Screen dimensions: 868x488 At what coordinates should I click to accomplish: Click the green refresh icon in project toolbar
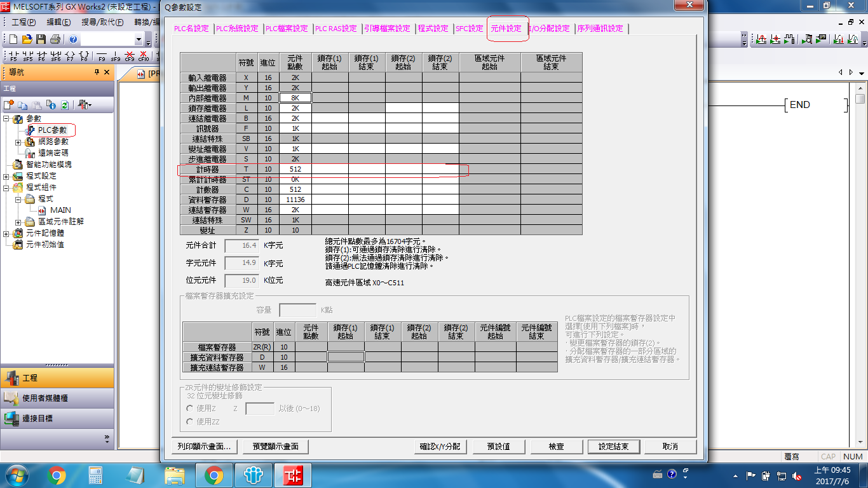pyautogui.click(x=64, y=105)
